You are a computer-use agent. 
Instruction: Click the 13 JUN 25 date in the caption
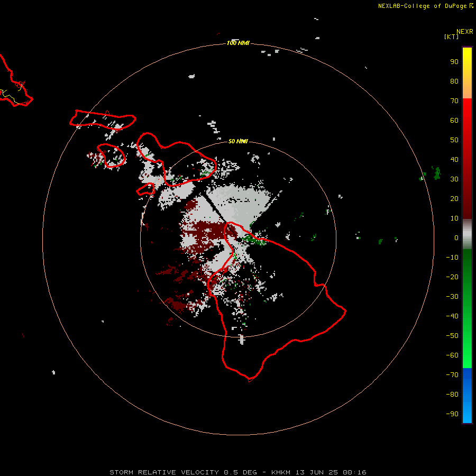tap(317, 472)
